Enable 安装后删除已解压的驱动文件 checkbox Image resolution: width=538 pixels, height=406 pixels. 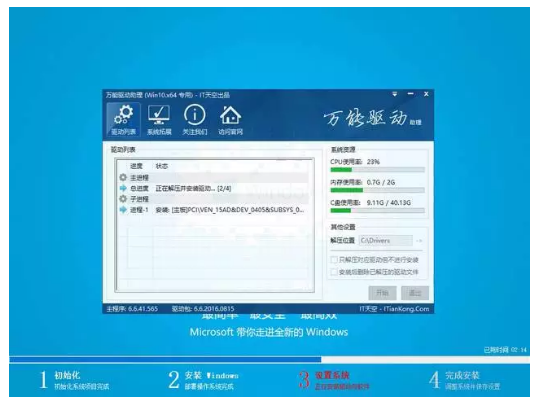334,272
